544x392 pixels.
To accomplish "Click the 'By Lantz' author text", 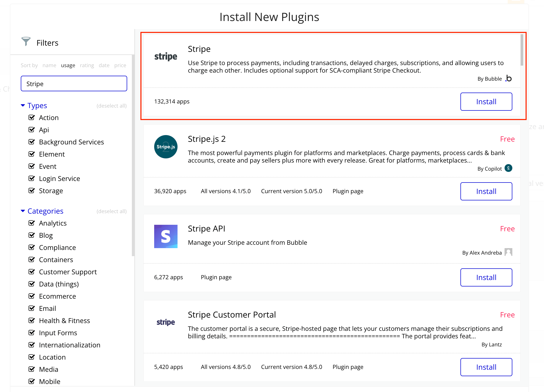I will coord(492,345).
